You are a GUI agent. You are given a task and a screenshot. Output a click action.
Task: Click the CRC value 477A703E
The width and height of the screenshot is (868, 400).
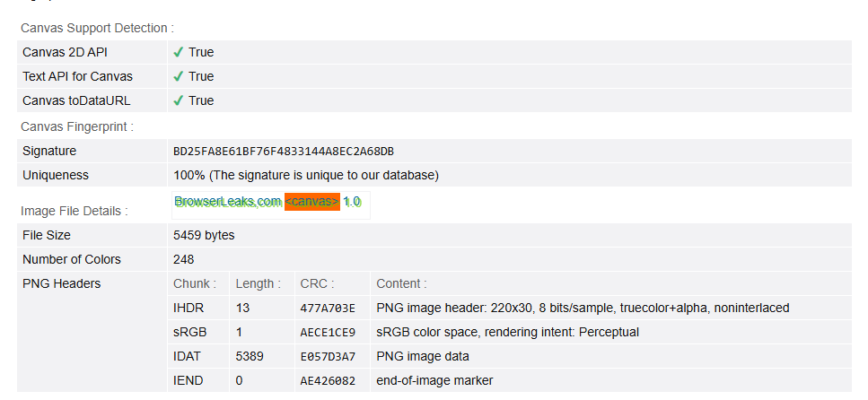[328, 308]
